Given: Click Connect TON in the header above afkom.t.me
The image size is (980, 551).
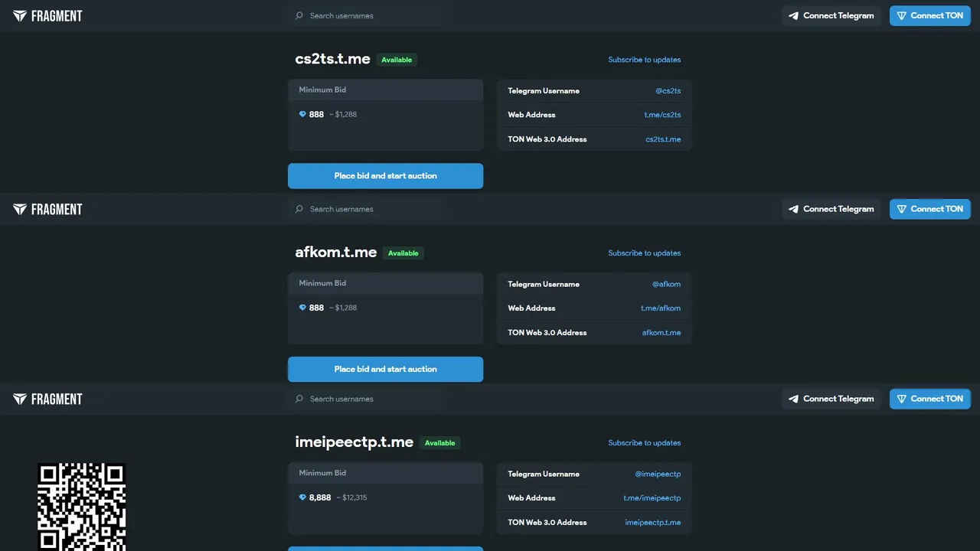Looking at the screenshot, I should click(930, 209).
